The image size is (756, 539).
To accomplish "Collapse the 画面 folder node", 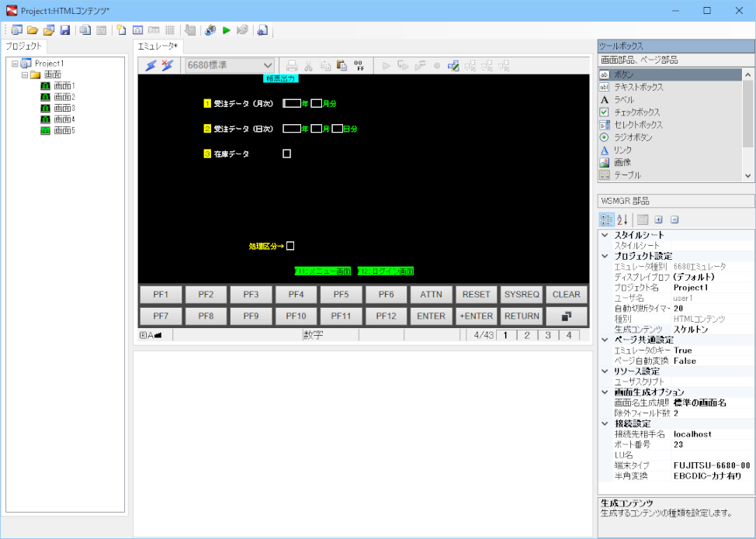I will [25, 74].
